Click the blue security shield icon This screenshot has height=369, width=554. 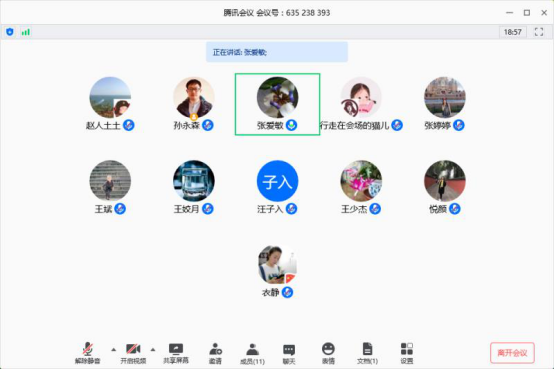click(10, 32)
